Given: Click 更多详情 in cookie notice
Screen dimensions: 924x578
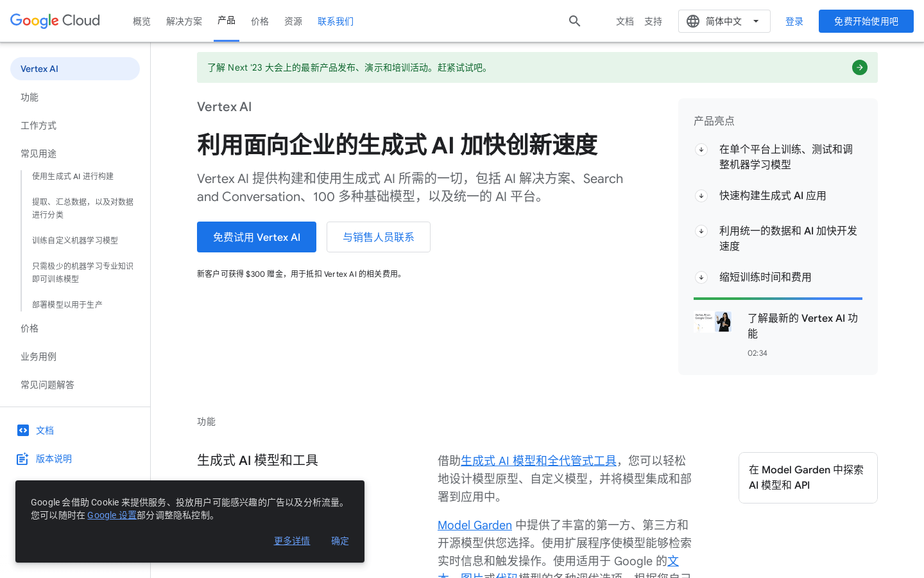Looking at the screenshot, I should click(292, 541).
